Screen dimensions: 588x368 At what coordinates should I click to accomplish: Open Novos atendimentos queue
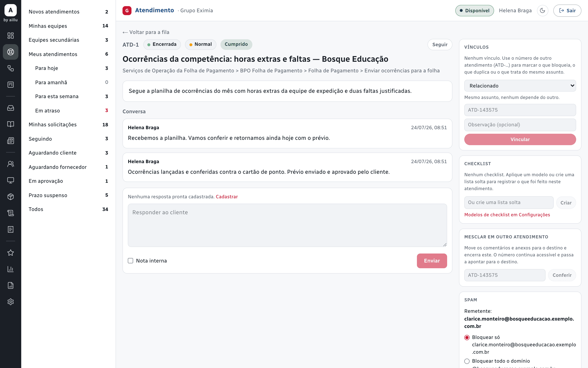click(68, 12)
